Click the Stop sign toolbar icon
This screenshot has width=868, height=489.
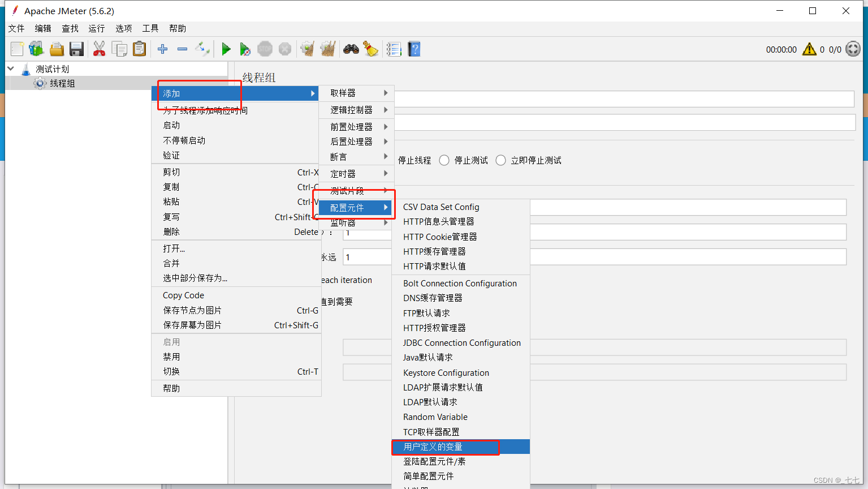(265, 49)
